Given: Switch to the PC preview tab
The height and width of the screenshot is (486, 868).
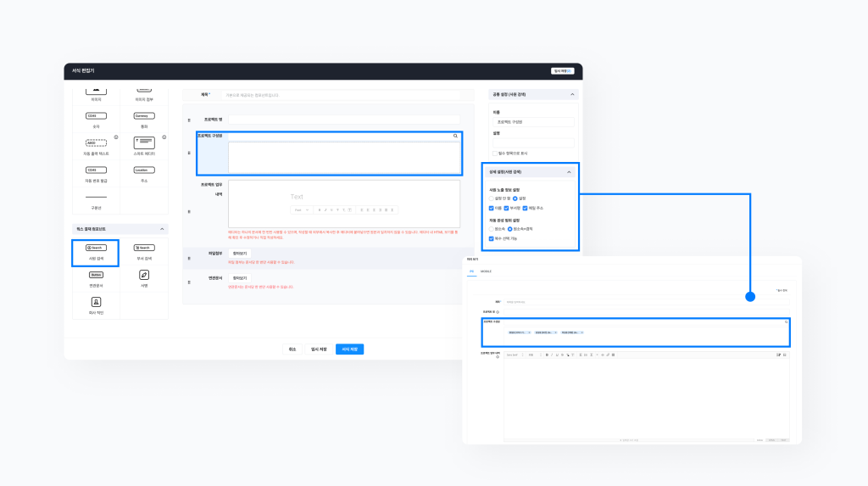Looking at the screenshot, I should pos(471,271).
